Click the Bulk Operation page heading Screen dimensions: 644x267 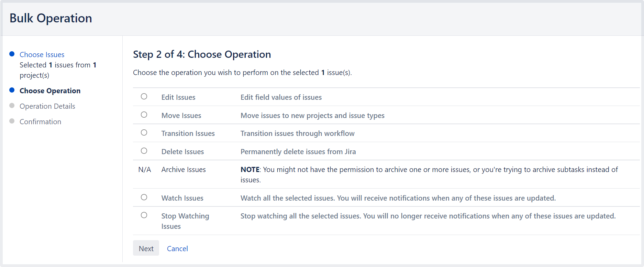[51, 18]
